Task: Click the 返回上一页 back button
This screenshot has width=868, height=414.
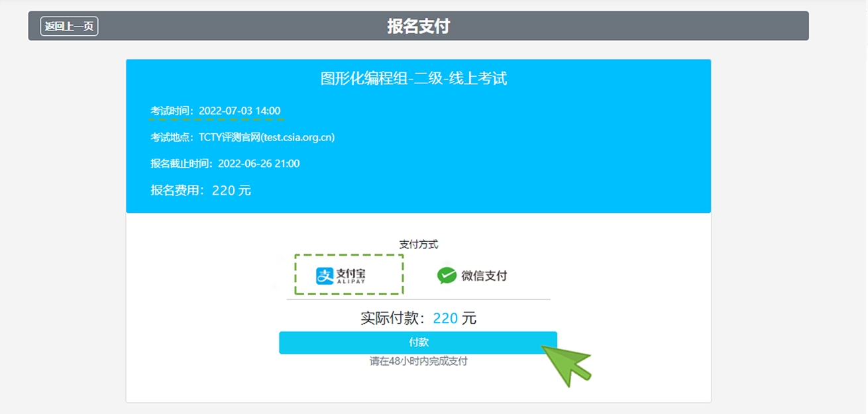Action: (x=69, y=26)
